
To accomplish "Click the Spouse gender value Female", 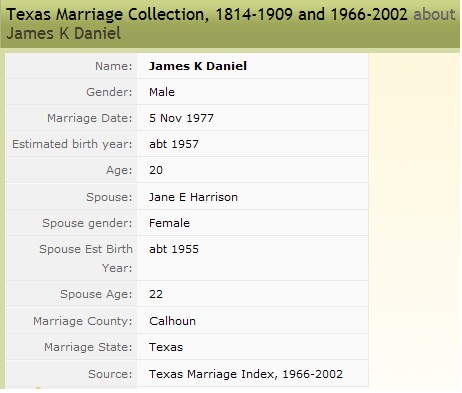I will (169, 223).
